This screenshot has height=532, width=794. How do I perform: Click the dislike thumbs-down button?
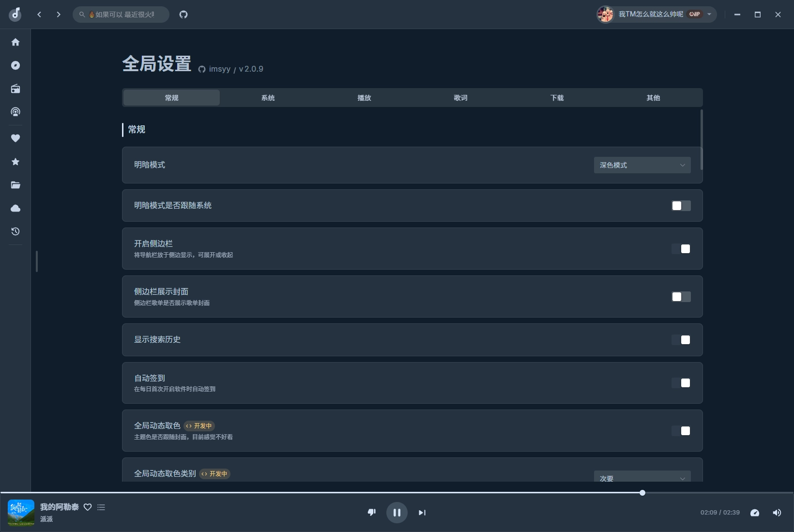click(x=372, y=512)
